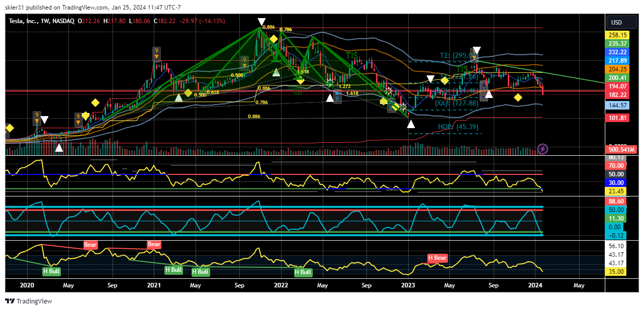Select the 194.07 red price label

point(617,86)
